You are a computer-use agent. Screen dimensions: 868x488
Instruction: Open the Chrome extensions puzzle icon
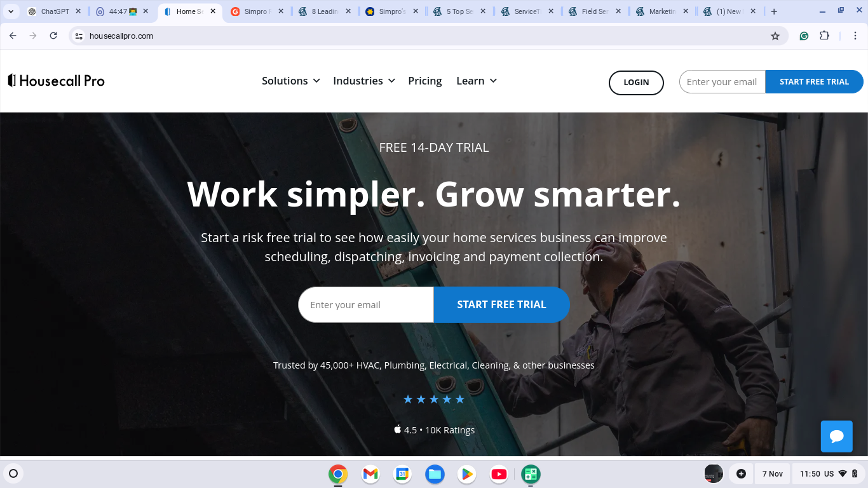coord(824,36)
